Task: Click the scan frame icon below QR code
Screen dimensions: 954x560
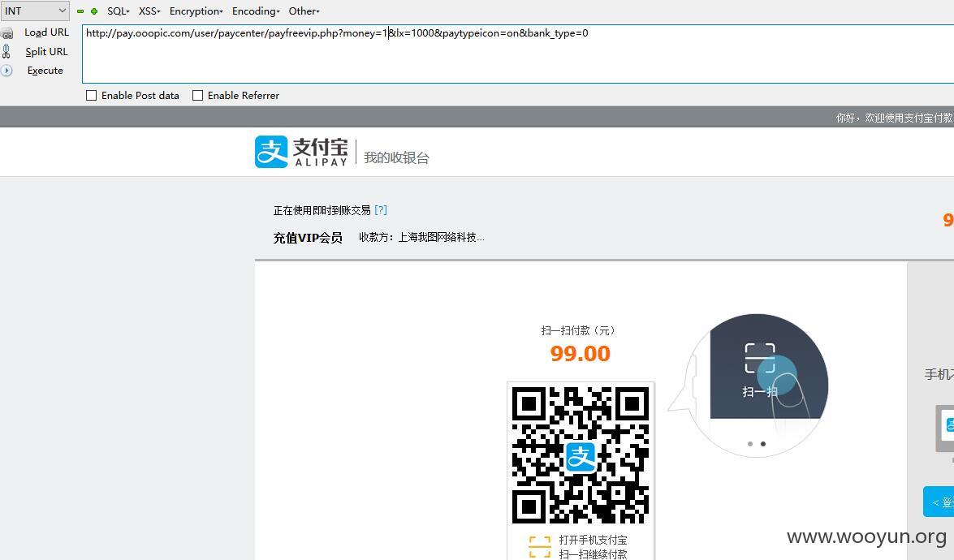Action: pyautogui.click(x=540, y=547)
